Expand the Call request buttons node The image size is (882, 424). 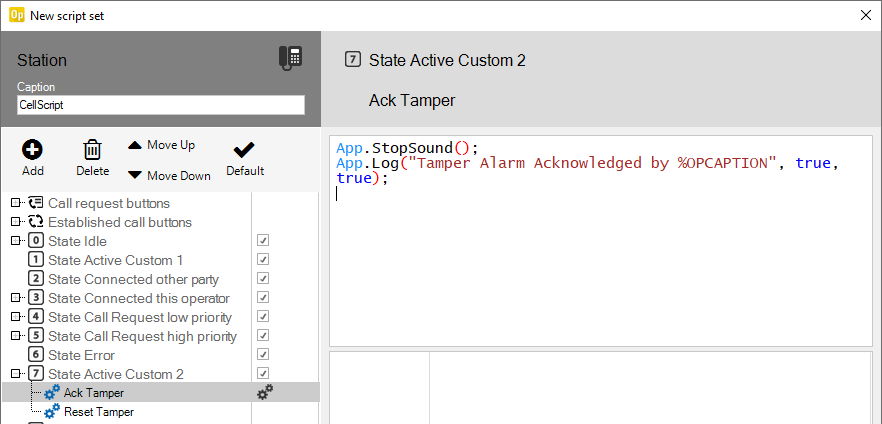pos(16,203)
